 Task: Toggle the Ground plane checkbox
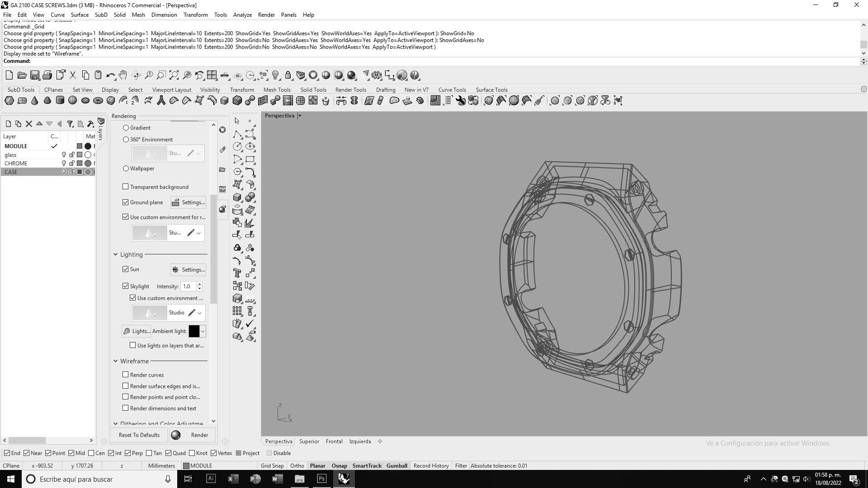[126, 202]
